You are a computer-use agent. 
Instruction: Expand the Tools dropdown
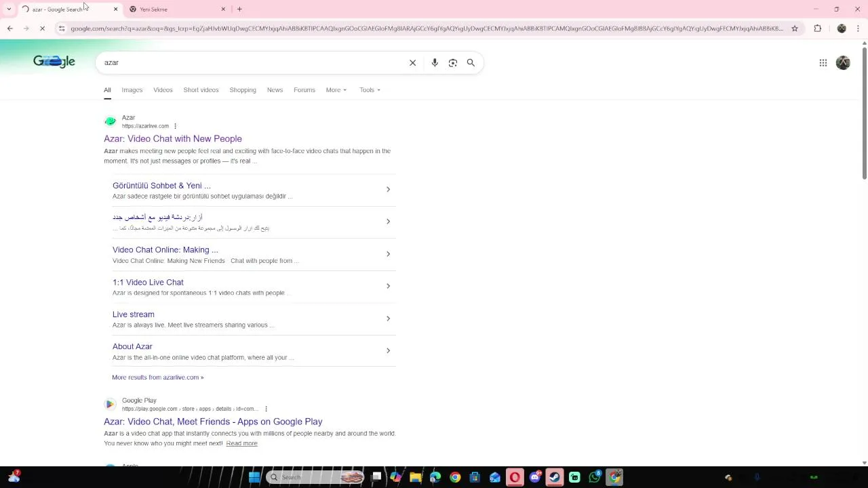370,89
